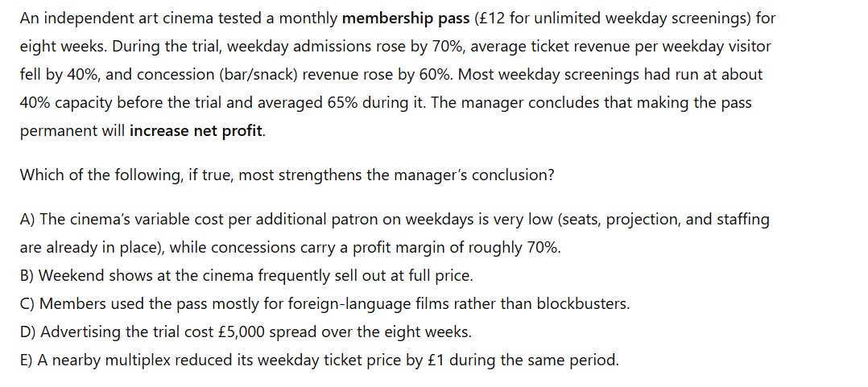The height and width of the screenshot is (387, 868).
Task: Click the "£5,000" amount in option D
Action: pos(244,331)
